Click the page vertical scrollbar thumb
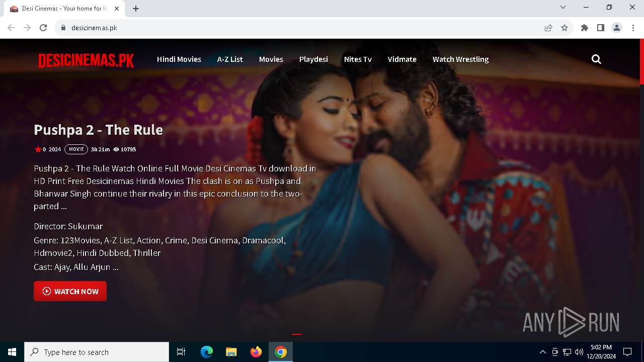This screenshot has height=362, width=644. 641,61
